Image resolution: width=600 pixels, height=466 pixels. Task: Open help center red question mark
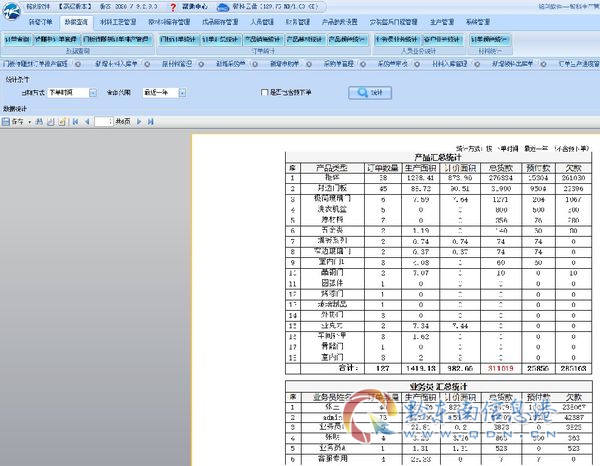[x=173, y=7]
